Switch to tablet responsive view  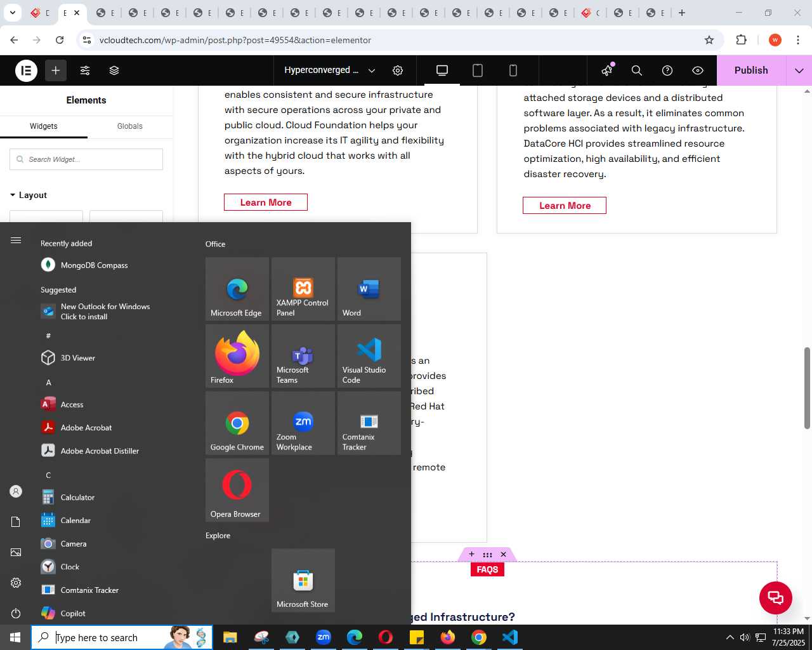pyautogui.click(x=478, y=70)
